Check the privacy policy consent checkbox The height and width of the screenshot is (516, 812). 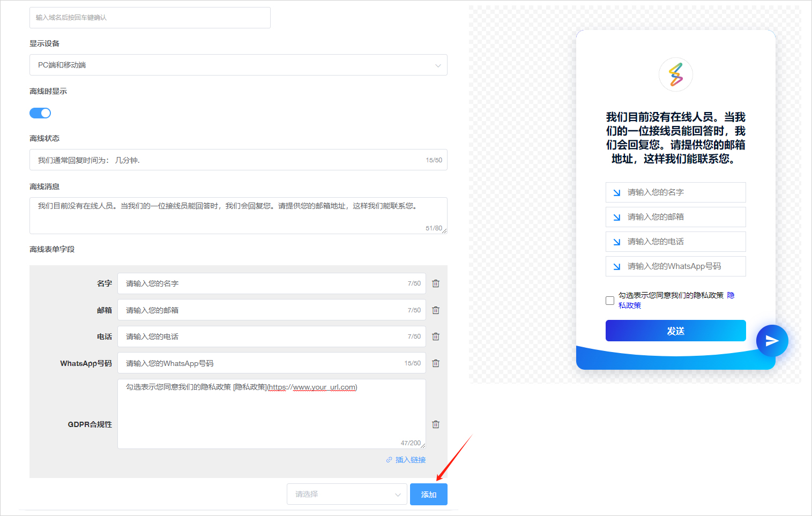pyautogui.click(x=610, y=301)
